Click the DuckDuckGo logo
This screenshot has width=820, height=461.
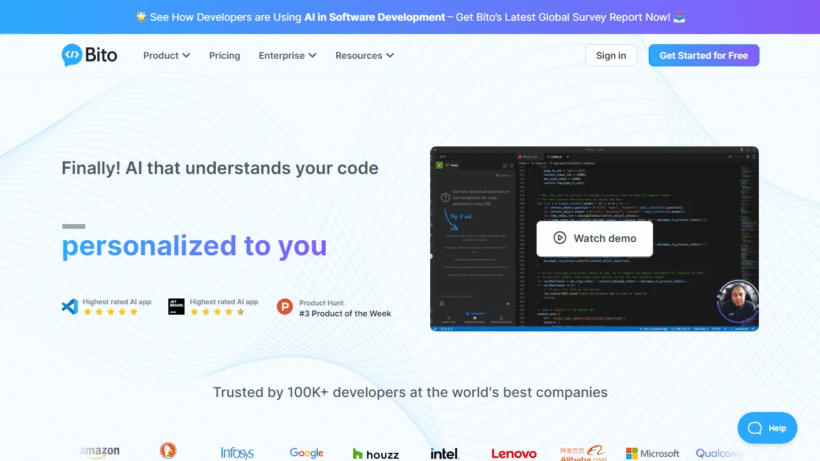(x=168, y=451)
